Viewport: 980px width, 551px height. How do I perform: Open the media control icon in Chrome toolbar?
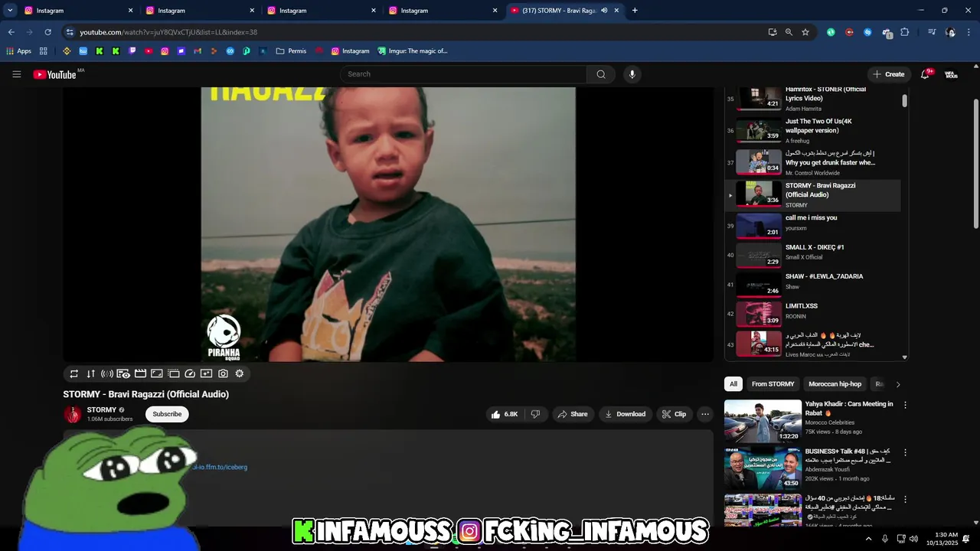click(932, 32)
